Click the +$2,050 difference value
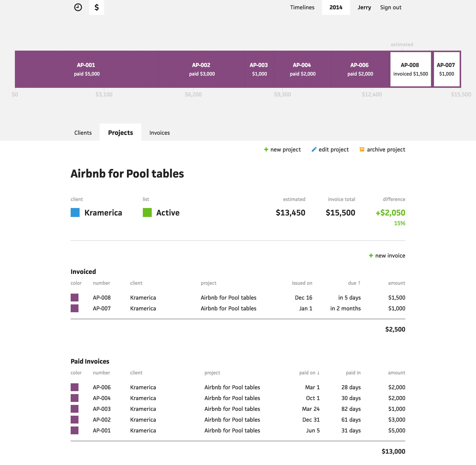 (390, 212)
